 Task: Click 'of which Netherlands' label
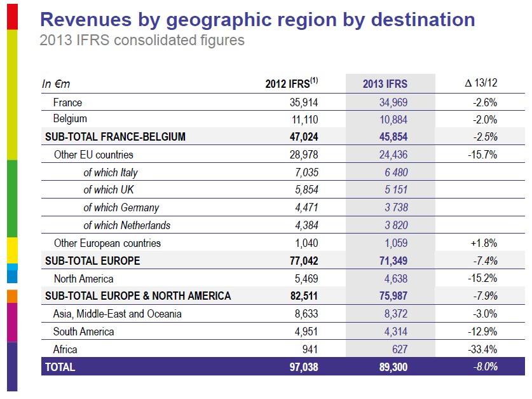click(x=127, y=225)
